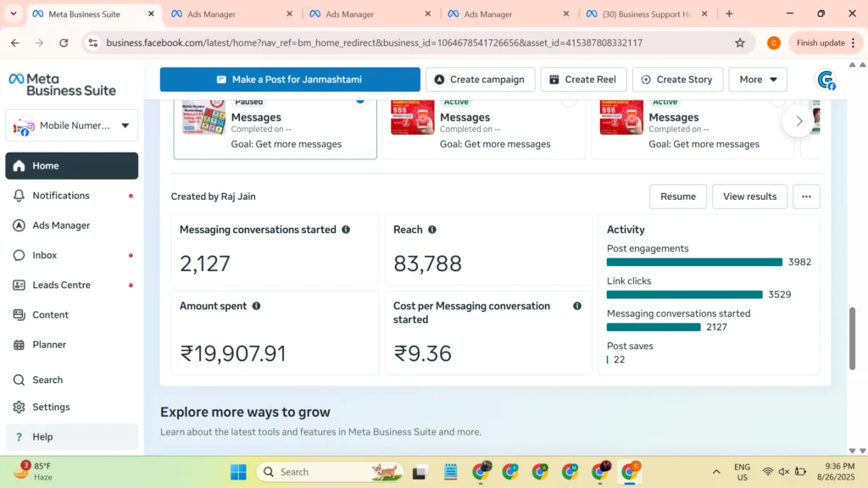The width and height of the screenshot is (868, 488).
Task: Show next ads with the right chevron
Action: coord(798,121)
